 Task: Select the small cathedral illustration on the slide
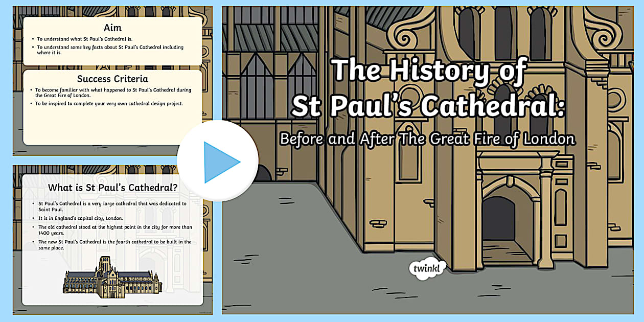click(112, 276)
